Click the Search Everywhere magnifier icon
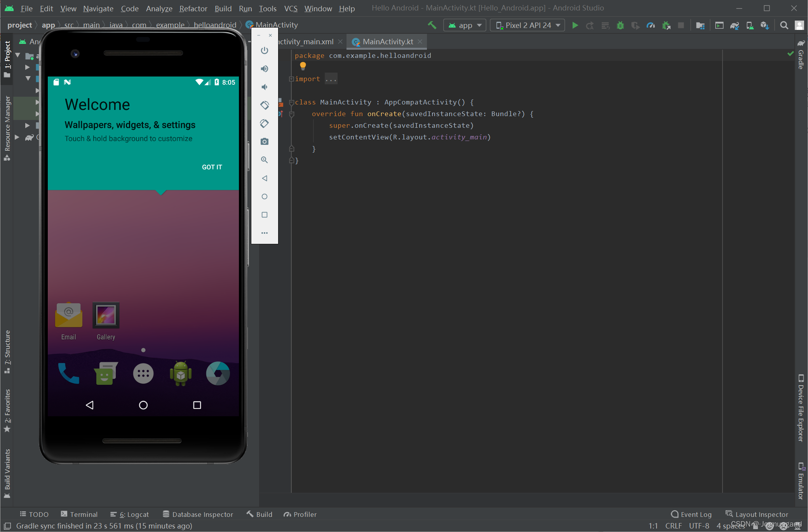 tap(784, 25)
